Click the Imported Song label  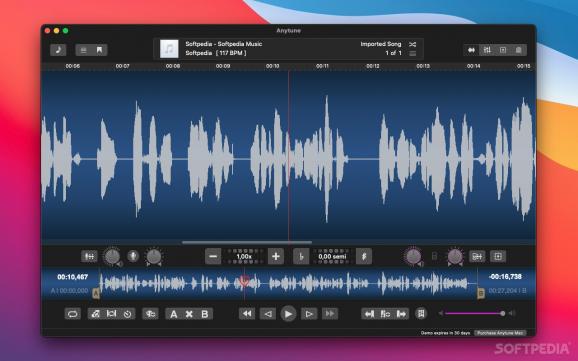pos(380,44)
